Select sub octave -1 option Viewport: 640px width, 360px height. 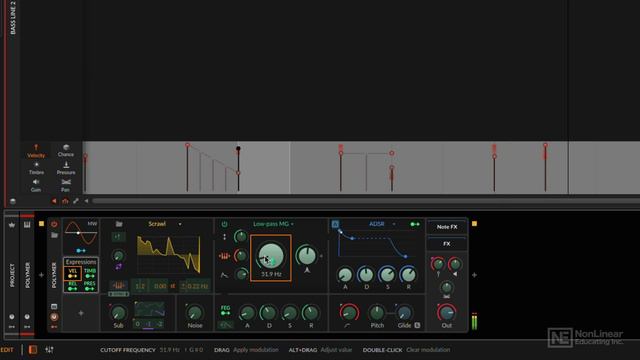pos(149,324)
